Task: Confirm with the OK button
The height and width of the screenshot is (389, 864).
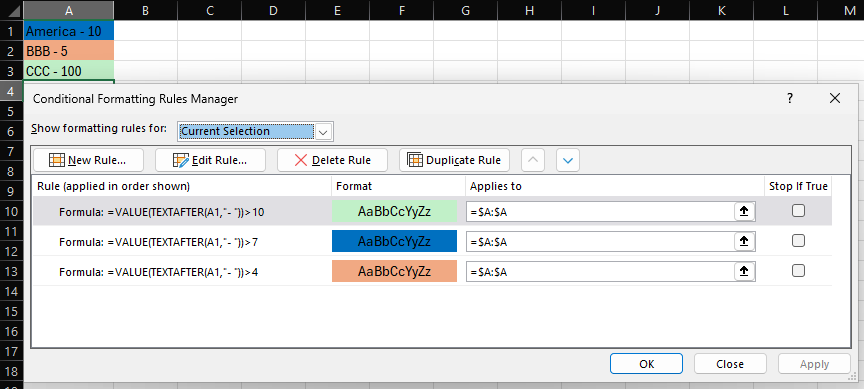Action: coord(646,364)
